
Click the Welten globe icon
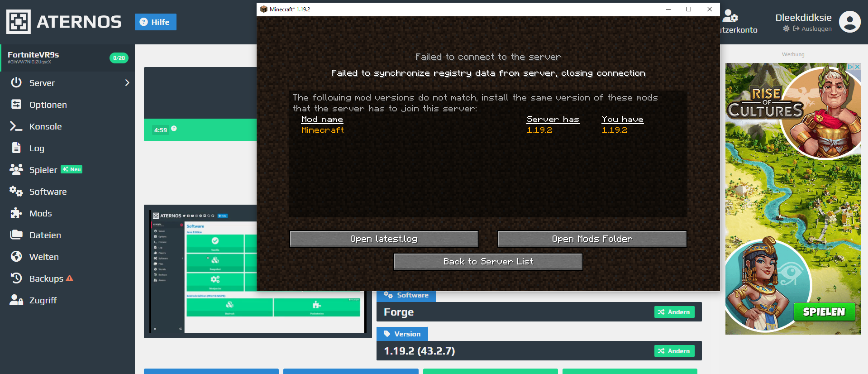(16, 257)
